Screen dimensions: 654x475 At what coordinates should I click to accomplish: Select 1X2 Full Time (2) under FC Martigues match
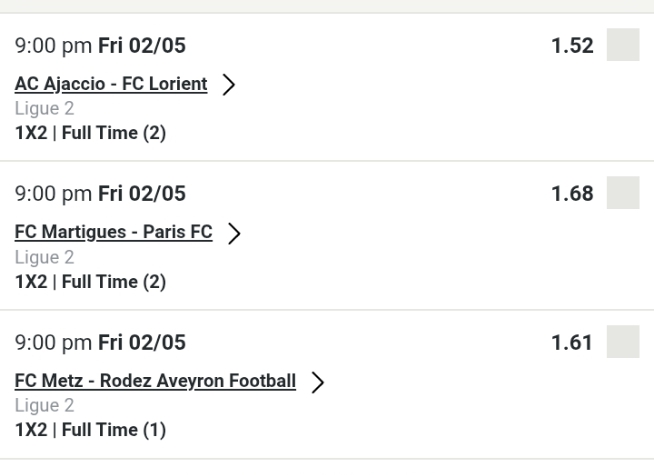[x=90, y=281]
